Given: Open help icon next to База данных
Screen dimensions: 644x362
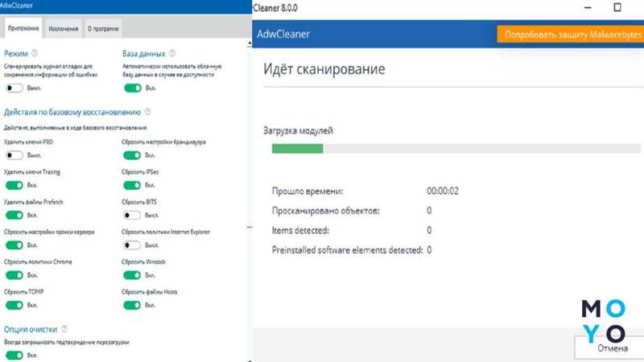Looking at the screenshot, I should tap(172, 53).
